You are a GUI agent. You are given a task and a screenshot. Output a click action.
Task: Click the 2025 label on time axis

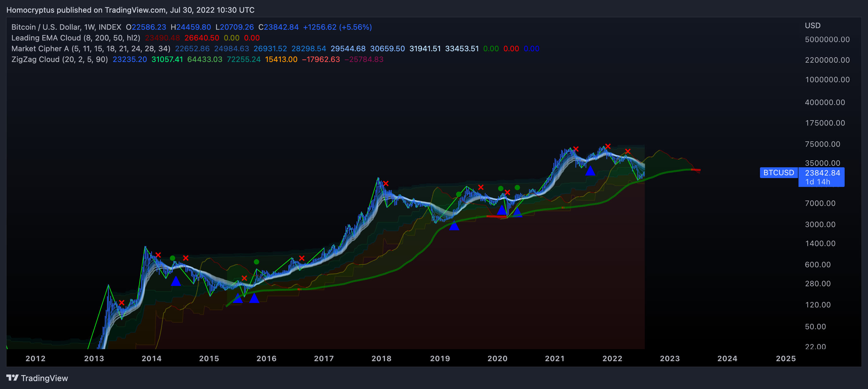click(x=786, y=358)
